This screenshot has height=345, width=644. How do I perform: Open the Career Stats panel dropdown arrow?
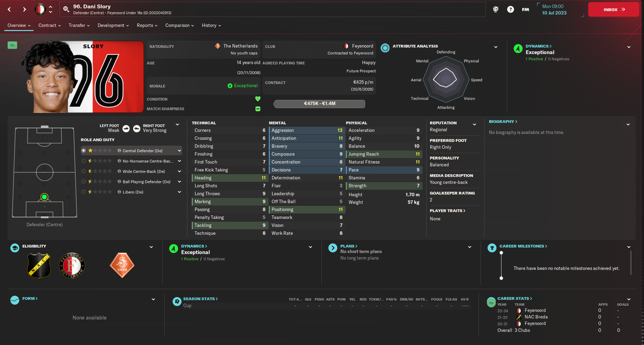click(629, 300)
